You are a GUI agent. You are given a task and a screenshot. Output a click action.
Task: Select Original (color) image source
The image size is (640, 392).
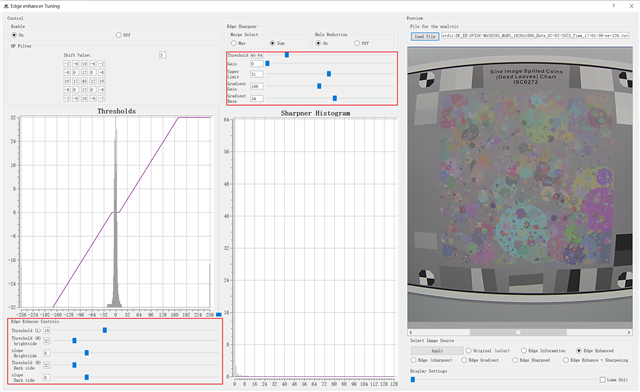(x=469, y=351)
